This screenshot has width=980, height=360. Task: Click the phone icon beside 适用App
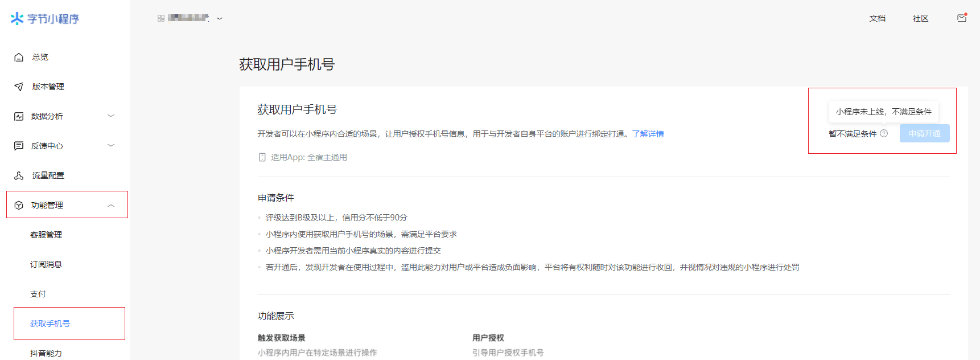point(262,157)
